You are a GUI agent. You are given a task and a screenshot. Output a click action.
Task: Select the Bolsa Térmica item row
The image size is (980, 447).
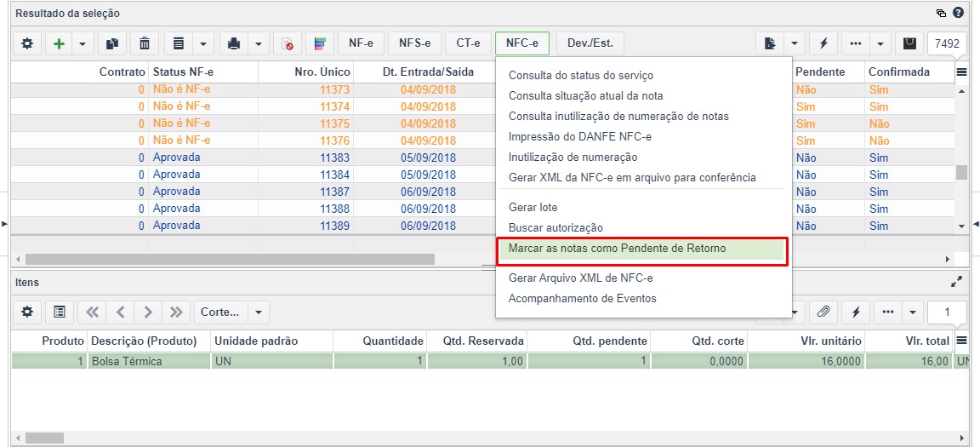coord(491,361)
